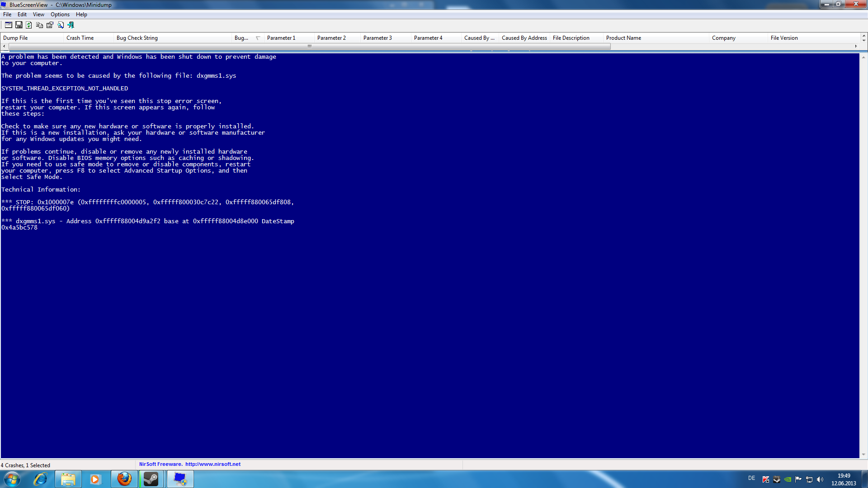Sort by Crash Time column header
This screenshot has height=488, width=868.
[80, 38]
